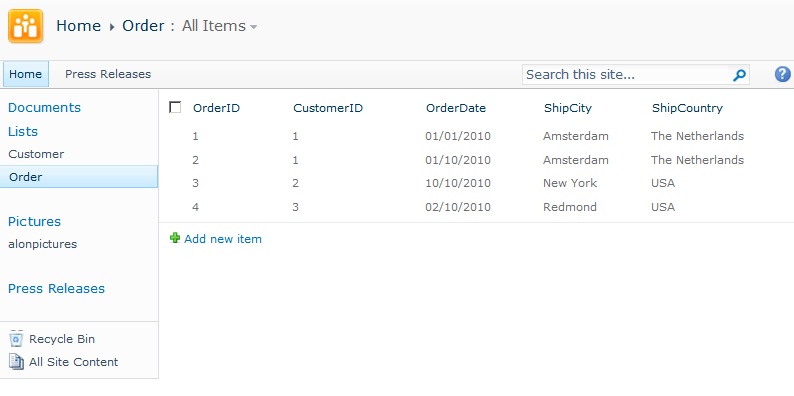Image resolution: width=794 pixels, height=396 pixels.
Task: Open the Customer list in sidebar
Action: point(36,154)
